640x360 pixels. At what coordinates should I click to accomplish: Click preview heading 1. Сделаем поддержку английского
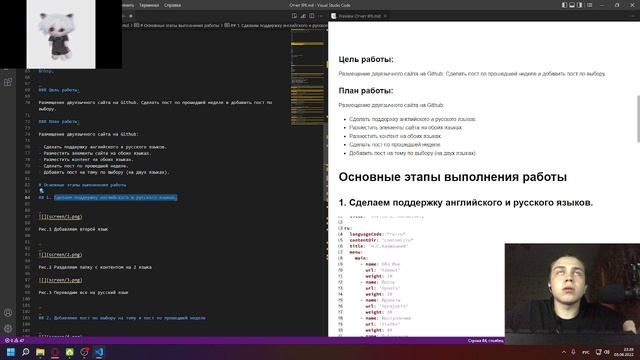tap(466, 203)
